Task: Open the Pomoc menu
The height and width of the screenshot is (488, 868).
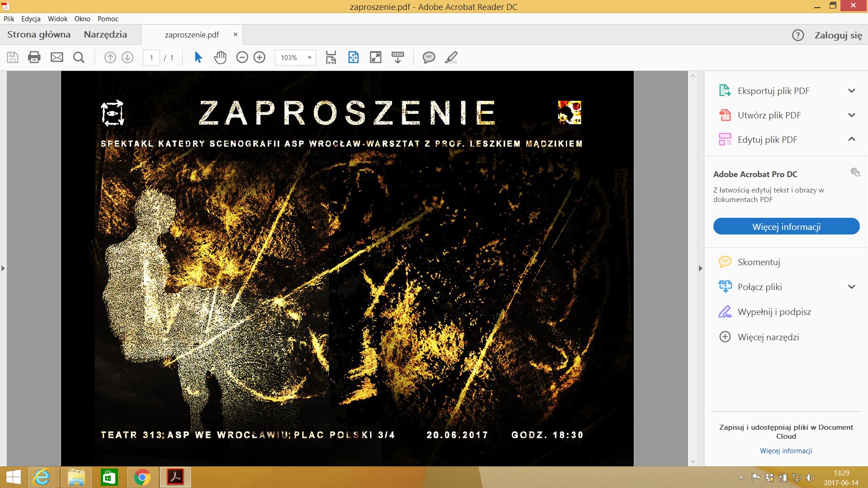Action: [108, 19]
